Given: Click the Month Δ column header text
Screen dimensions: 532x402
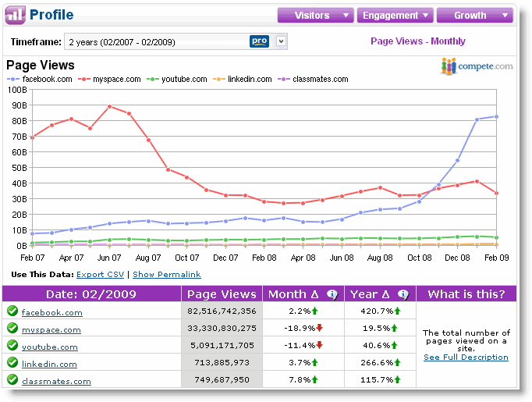Looking at the screenshot, I should [x=293, y=294].
